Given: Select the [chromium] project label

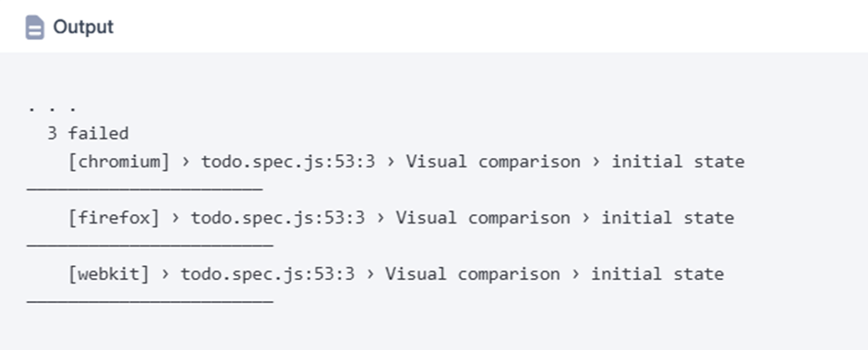Looking at the screenshot, I should click(x=118, y=162).
